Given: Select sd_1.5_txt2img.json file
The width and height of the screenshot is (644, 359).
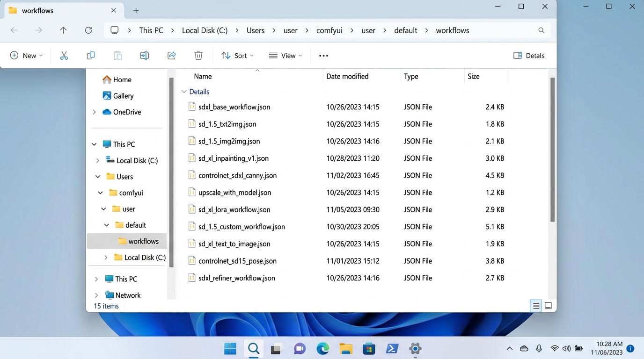Looking at the screenshot, I should tap(227, 124).
